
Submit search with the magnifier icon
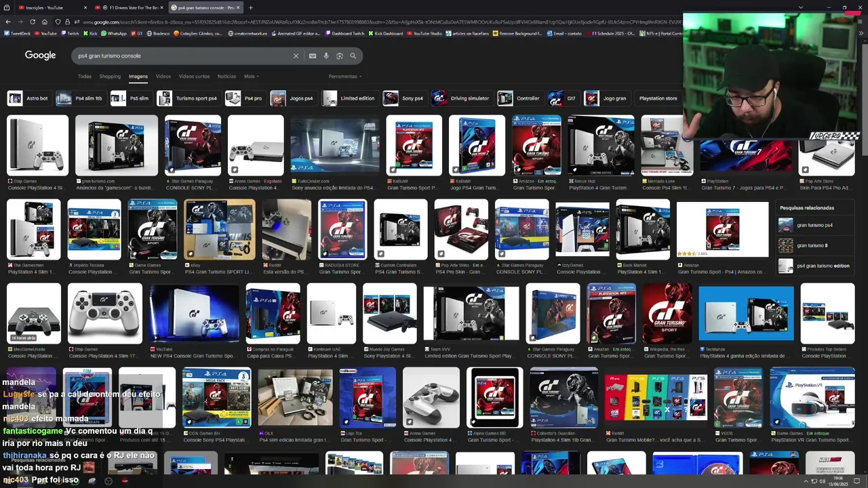(x=353, y=56)
